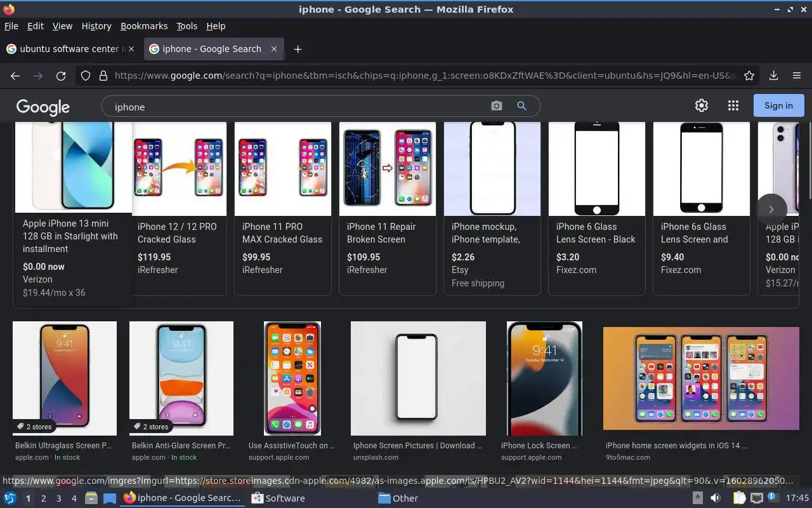Go to Google home via logo
812x508 pixels.
[43, 107]
